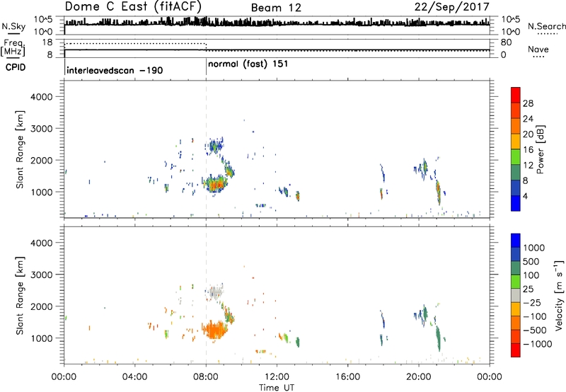Image resolution: width=566 pixels, height=392 pixels.
Task: Click the gray velocity patch near 2400 km
Action: [x=215, y=292]
